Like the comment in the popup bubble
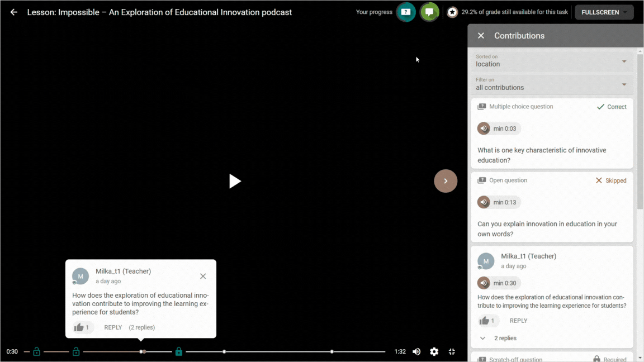The image size is (644, 362). 79,327
